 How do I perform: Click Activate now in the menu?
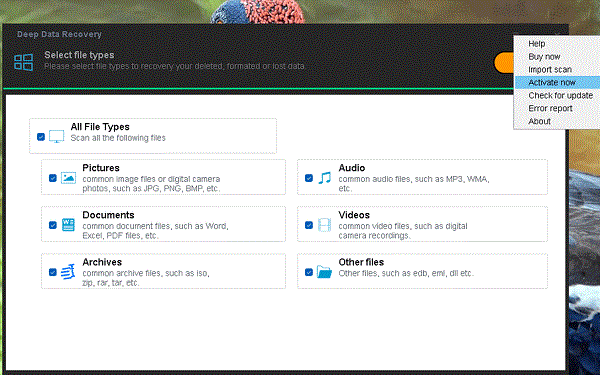pyautogui.click(x=557, y=82)
